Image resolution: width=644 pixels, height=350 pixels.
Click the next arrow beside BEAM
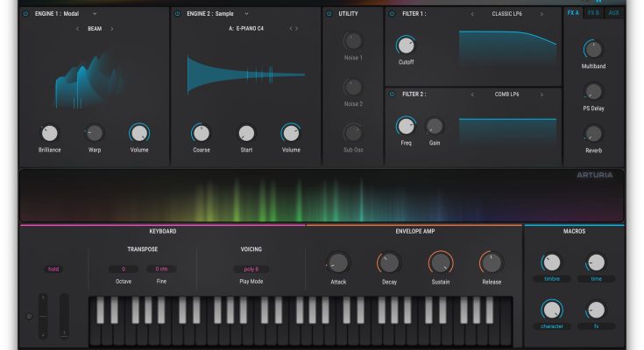pos(111,29)
